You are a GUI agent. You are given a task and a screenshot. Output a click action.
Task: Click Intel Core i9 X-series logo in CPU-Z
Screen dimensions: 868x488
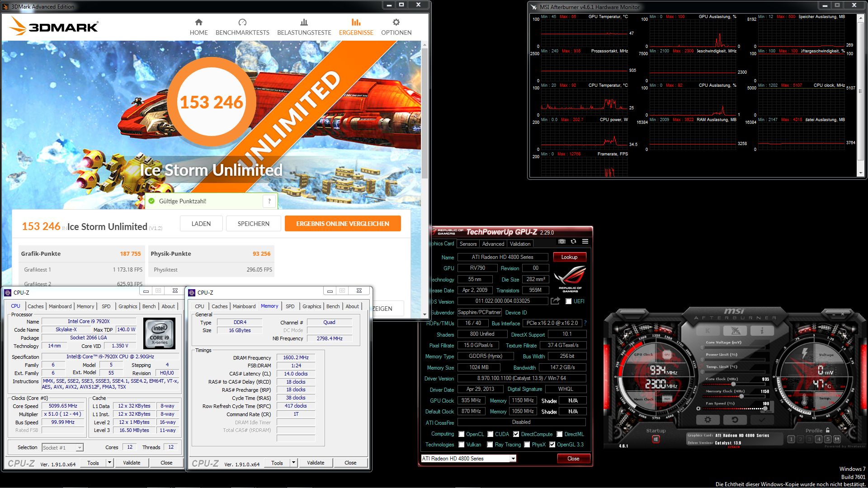tap(159, 333)
